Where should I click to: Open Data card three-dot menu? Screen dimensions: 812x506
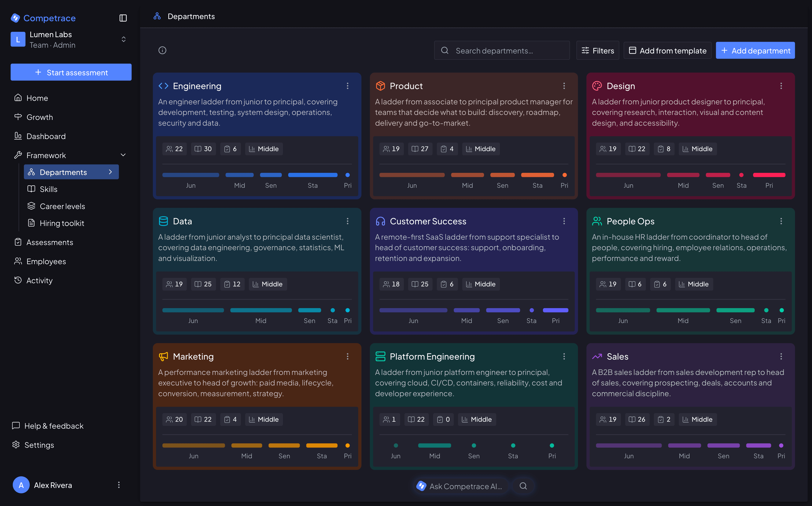tap(347, 221)
